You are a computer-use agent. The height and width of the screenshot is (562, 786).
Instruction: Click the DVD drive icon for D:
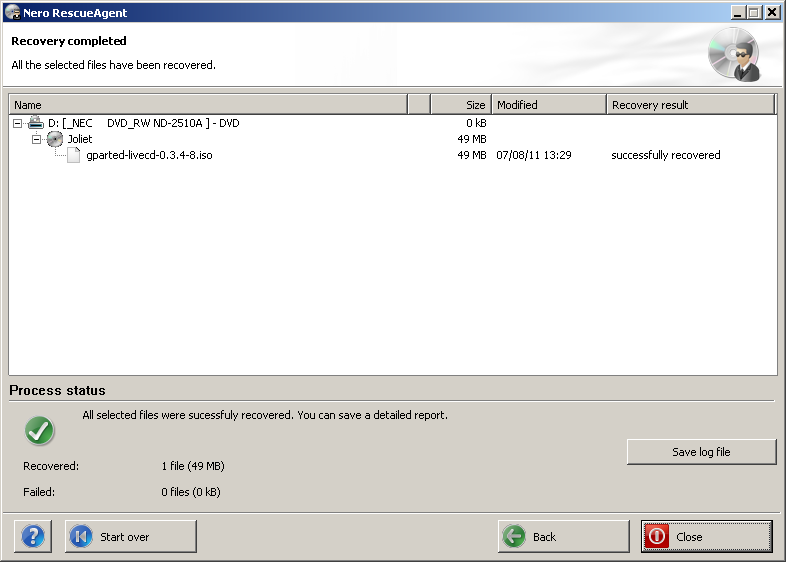coord(36,122)
